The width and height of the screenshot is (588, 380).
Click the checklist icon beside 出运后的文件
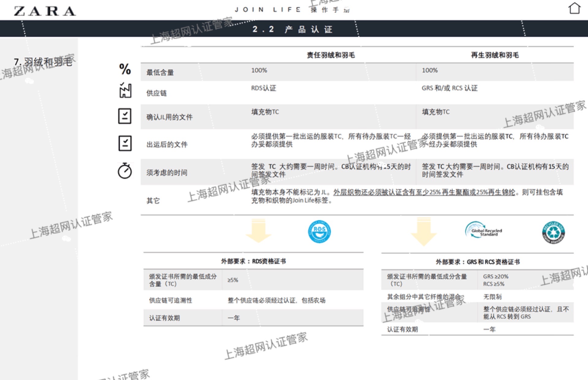(125, 143)
